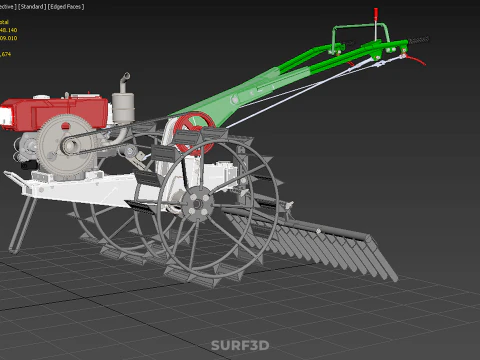Select the red belt pulley wheel
Viewport: 480px width, 360px height.
click(194, 134)
